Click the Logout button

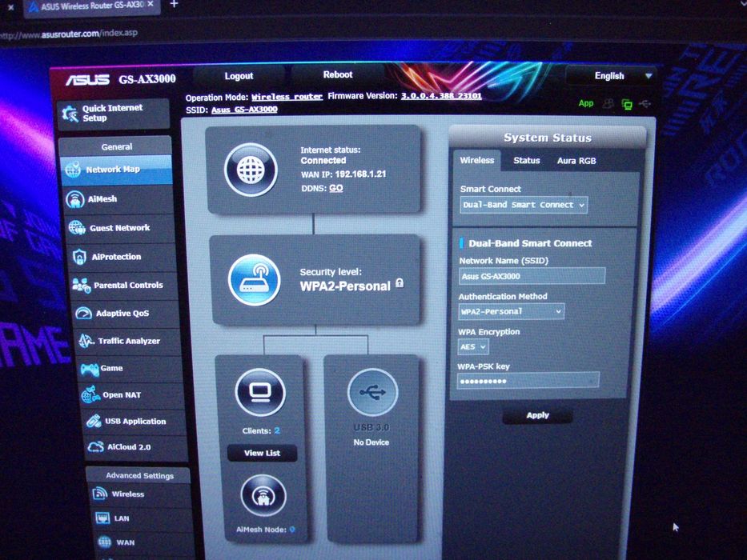point(239,76)
